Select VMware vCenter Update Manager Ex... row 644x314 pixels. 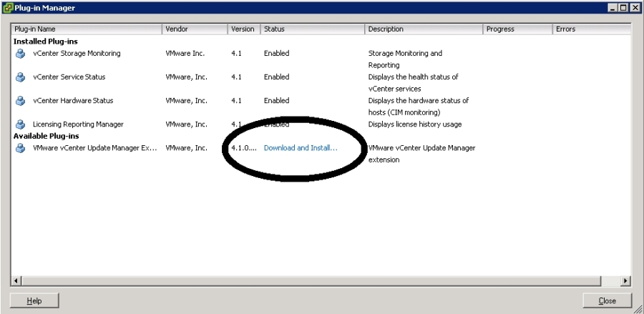click(321, 154)
